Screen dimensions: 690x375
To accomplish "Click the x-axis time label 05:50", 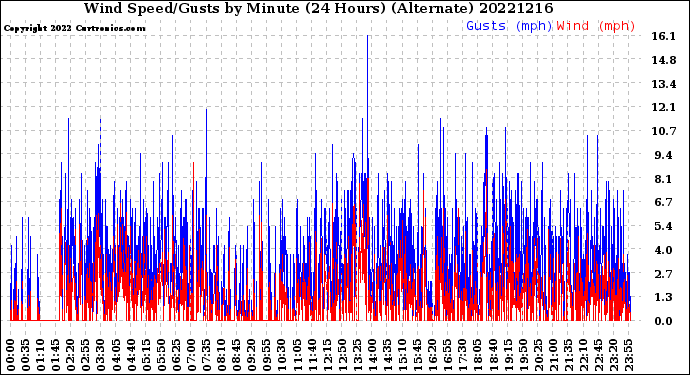I will (x=161, y=355).
